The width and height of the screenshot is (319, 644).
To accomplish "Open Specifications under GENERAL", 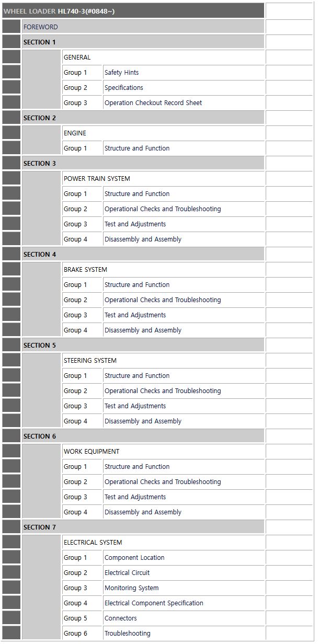I will coord(124,88).
